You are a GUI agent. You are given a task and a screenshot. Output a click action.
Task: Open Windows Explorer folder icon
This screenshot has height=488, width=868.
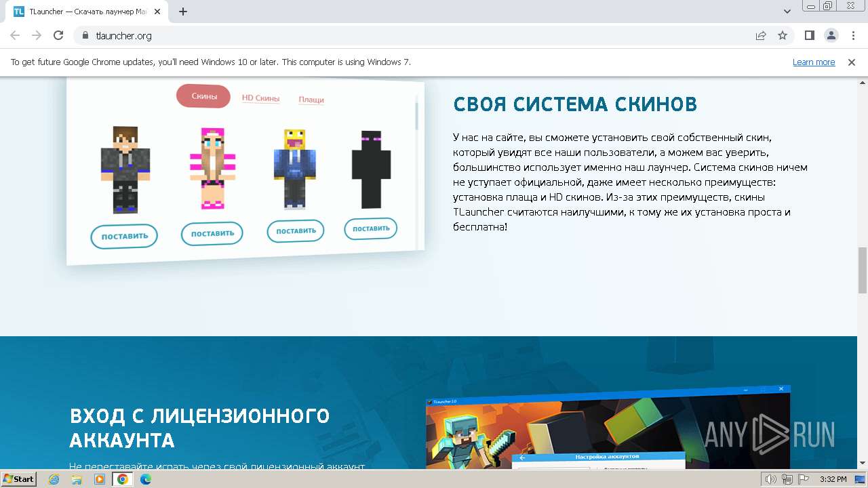pyautogui.click(x=77, y=479)
